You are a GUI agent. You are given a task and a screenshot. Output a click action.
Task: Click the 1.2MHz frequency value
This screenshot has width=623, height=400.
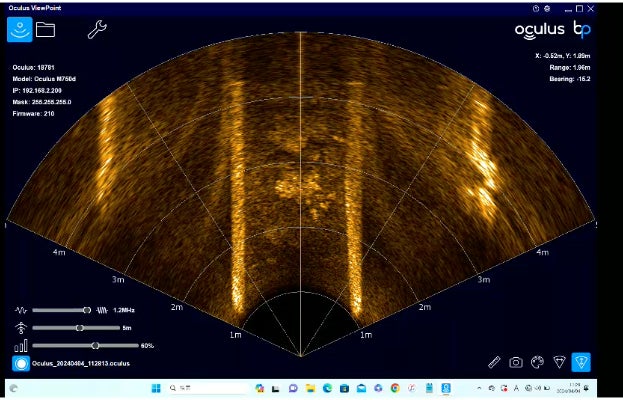pos(124,310)
